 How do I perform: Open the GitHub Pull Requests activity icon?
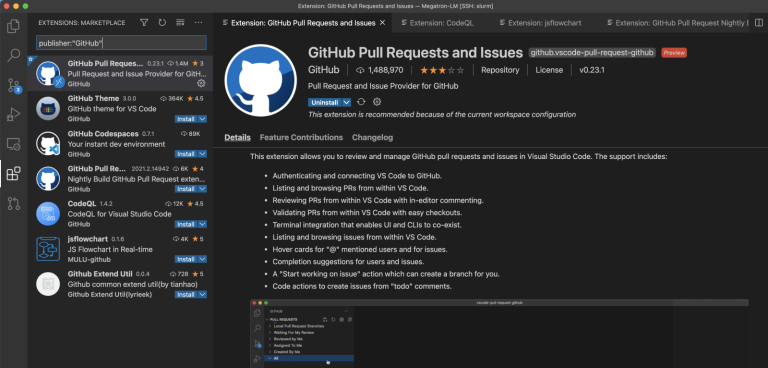click(x=13, y=203)
